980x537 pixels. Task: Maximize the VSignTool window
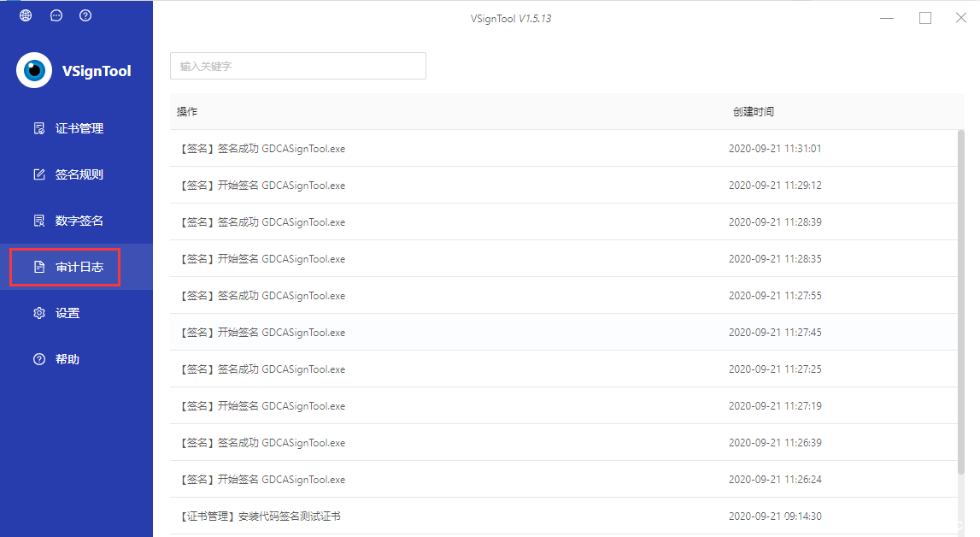tap(925, 18)
